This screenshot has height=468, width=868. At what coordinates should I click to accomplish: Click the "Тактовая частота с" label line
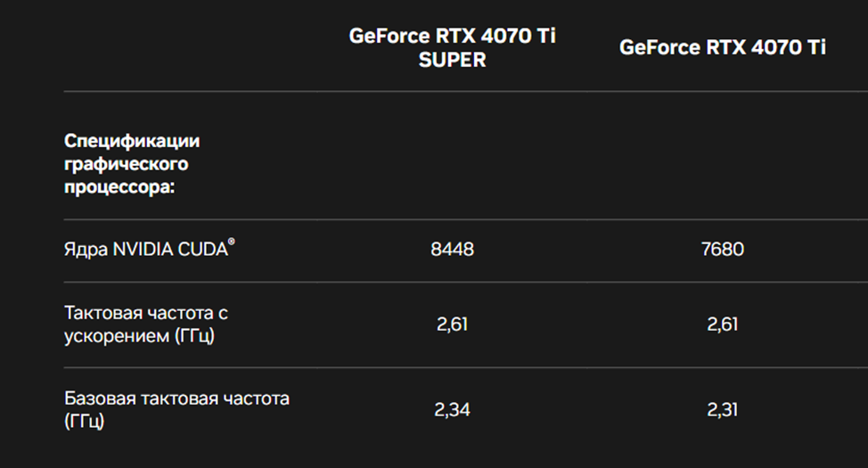point(141,313)
